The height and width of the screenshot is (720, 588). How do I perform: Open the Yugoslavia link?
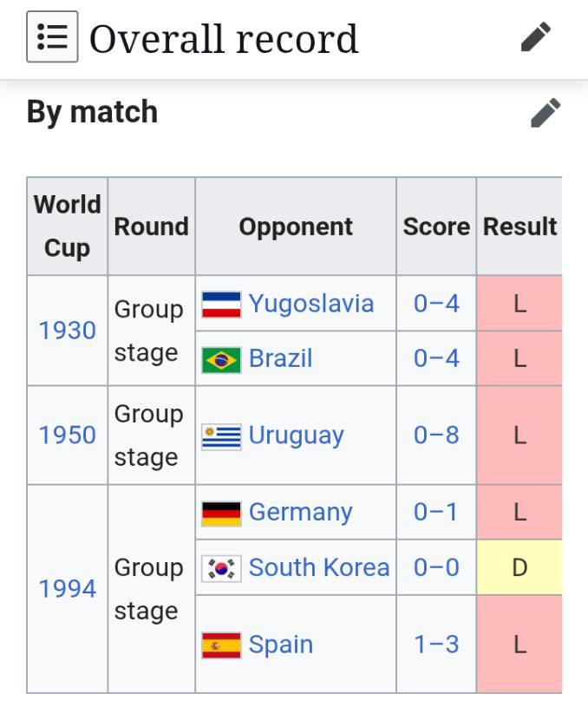pyautogui.click(x=310, y=304)
